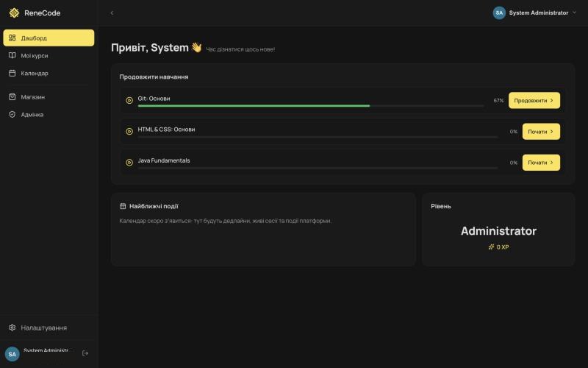Viewport: 588px width, 368px height.
Task: Click the shopping bag store icon
Action: 12,97
